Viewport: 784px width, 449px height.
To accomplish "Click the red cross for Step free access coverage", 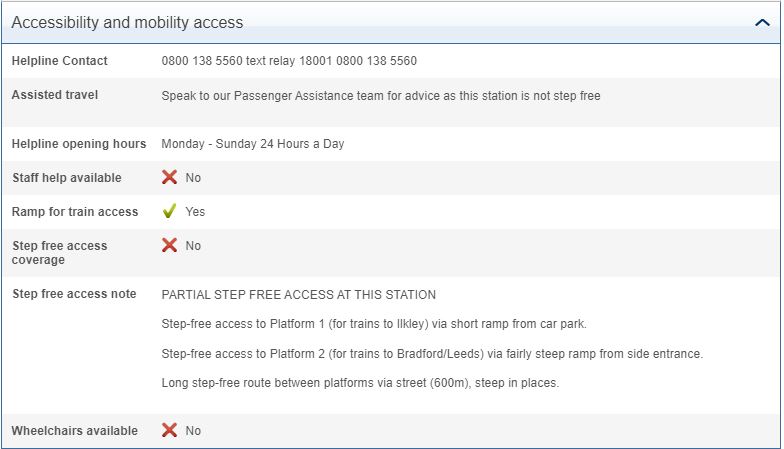I will pos(170,246).
